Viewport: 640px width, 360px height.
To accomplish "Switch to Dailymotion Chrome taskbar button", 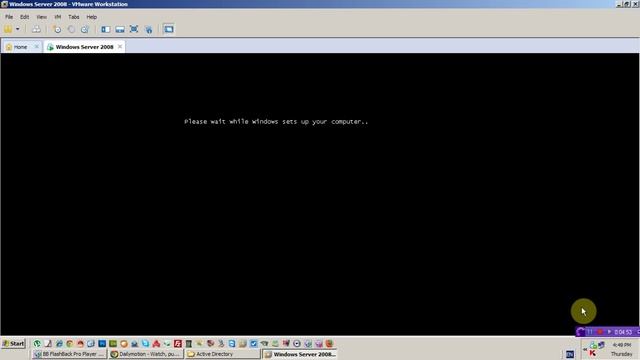I will (x=146, y=354).
